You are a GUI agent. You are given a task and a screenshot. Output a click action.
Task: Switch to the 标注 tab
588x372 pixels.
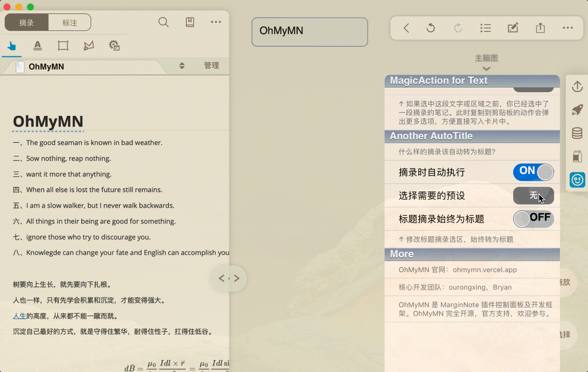point(70,23)
